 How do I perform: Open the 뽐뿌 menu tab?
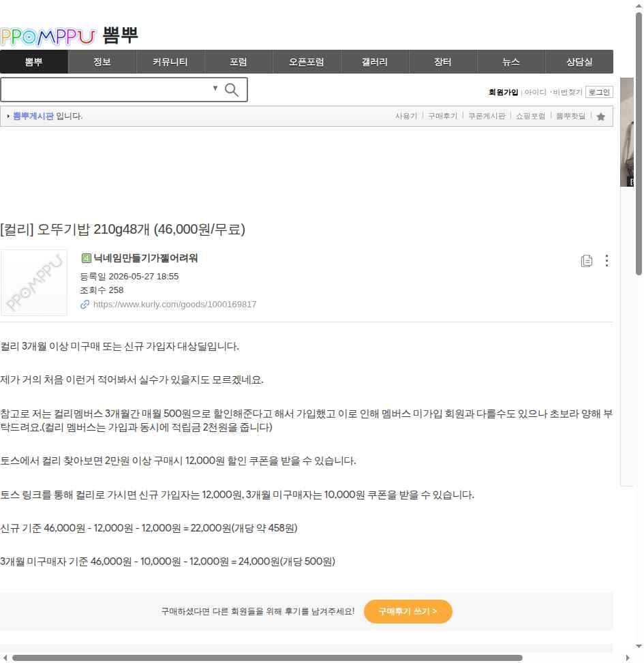pos(34,62)
